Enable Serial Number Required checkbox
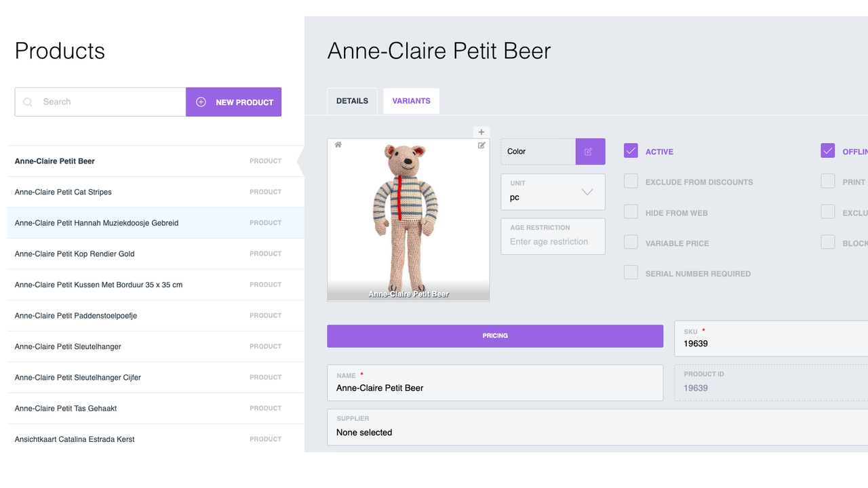Viewport: 868px width, 488px height. pos(631,272)
